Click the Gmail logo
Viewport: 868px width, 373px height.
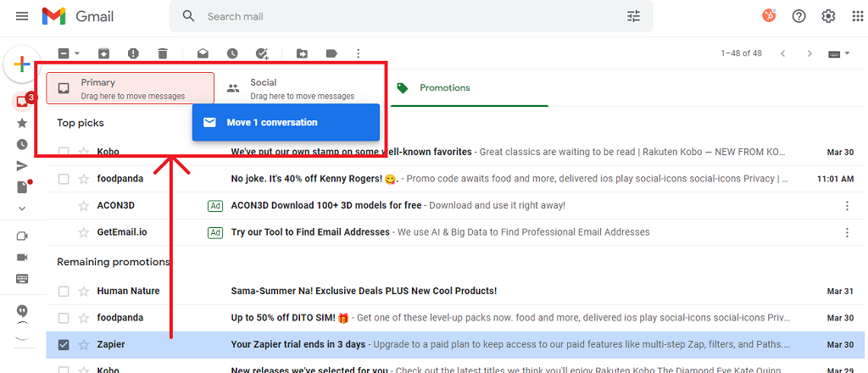coord(78,16)
